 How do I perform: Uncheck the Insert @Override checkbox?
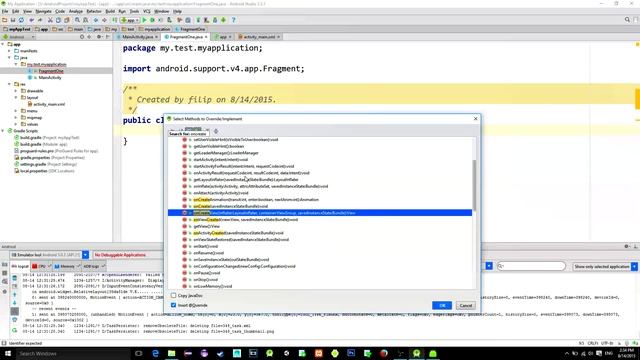173,305
